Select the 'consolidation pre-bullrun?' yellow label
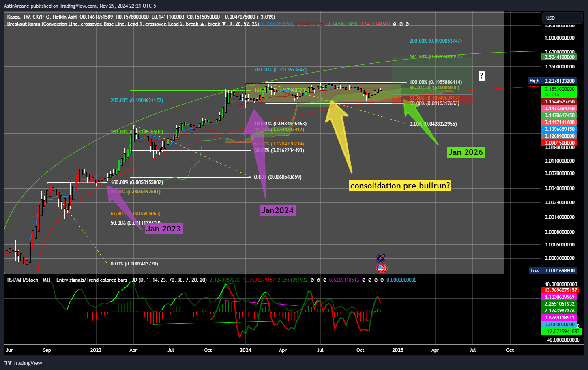This screenshot has height=370, width=588. 400,186
